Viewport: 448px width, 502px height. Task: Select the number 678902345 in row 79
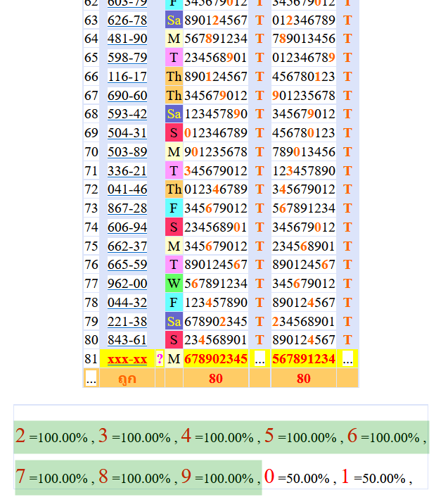pos(215,321)
